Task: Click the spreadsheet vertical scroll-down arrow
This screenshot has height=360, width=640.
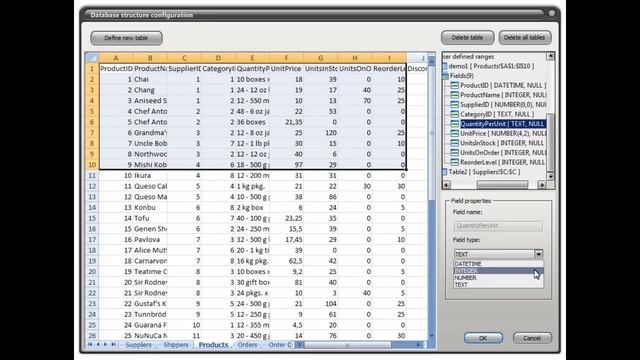Action: pos(431,336)
